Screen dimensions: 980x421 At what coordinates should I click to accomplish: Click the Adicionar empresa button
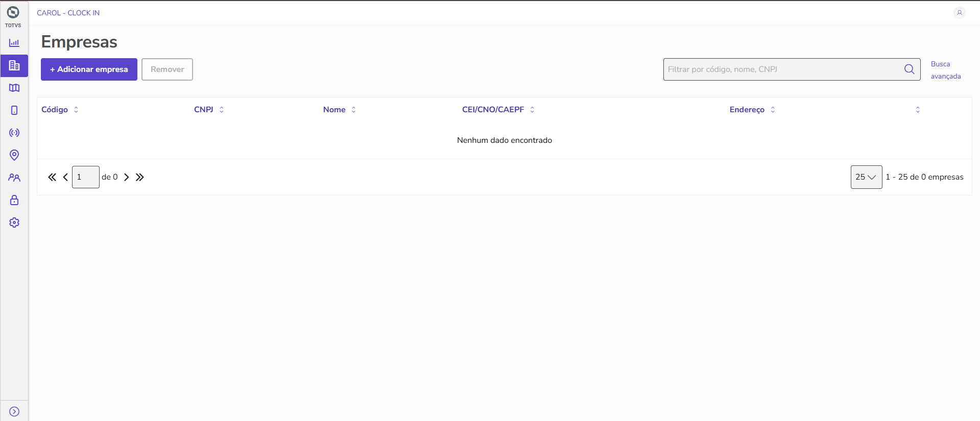point(89,69)
